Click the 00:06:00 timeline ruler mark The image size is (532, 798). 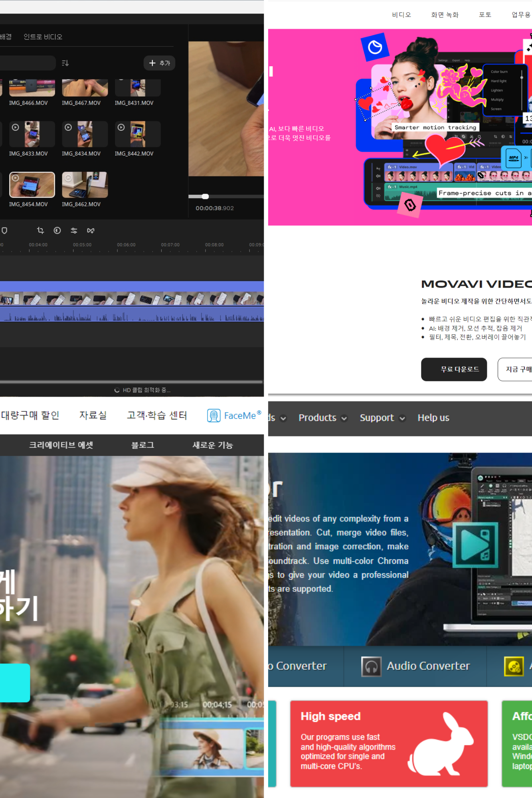pyautogui.click(x=126, y=245)
